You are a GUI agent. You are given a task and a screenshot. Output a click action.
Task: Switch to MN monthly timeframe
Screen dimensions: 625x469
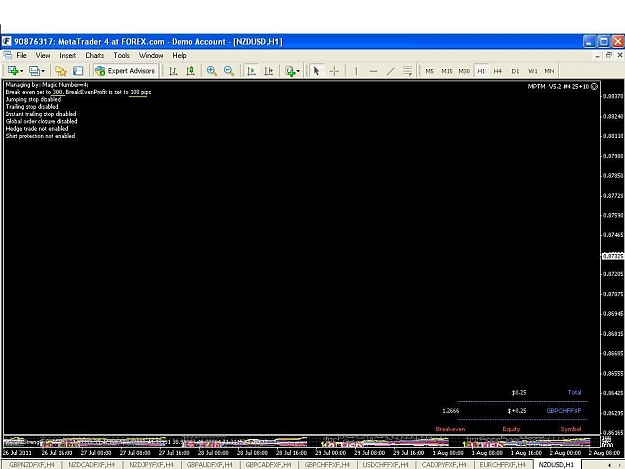(x=549, y=71)
